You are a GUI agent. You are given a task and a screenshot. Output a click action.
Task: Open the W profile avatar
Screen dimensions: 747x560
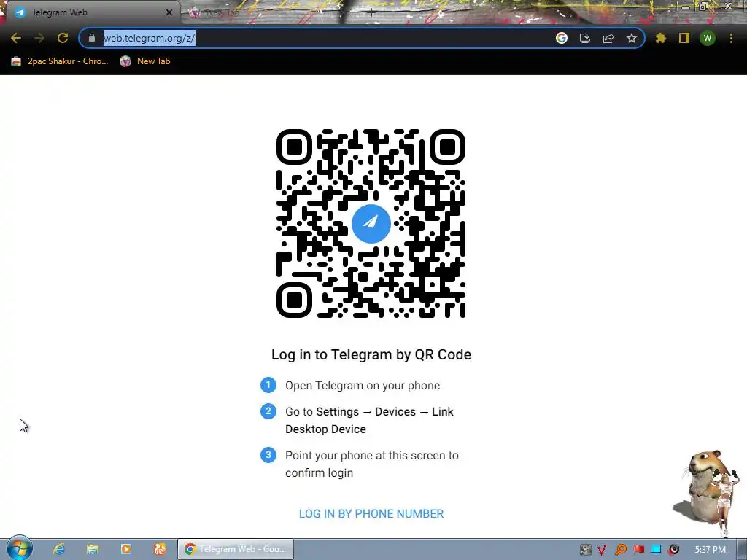tap(708, 38)
